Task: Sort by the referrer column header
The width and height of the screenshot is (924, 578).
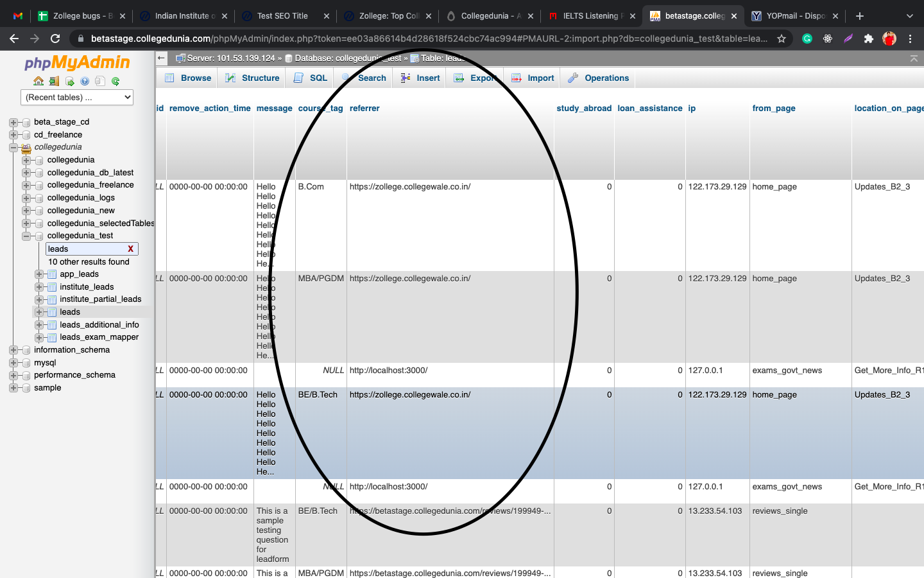Action: pyautogui.click(x=364, y=109)
